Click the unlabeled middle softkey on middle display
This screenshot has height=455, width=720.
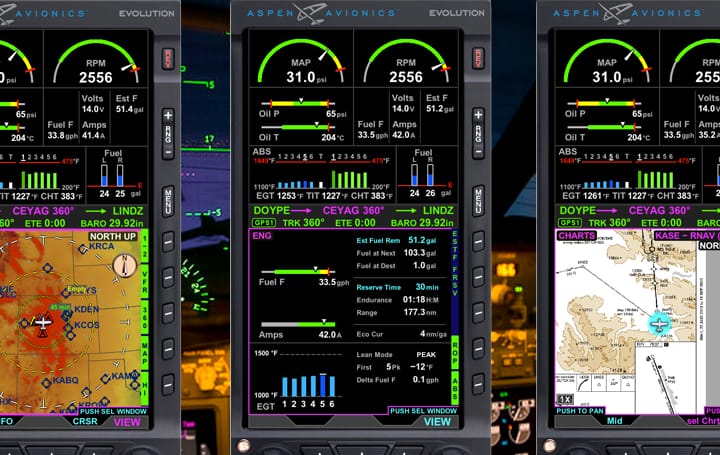(478, 313)
